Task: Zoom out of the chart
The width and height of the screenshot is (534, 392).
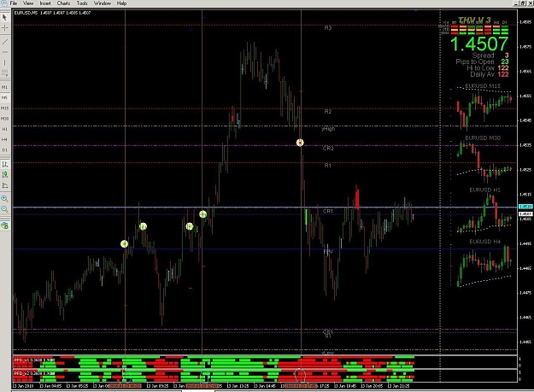Action: click(5, 209)
